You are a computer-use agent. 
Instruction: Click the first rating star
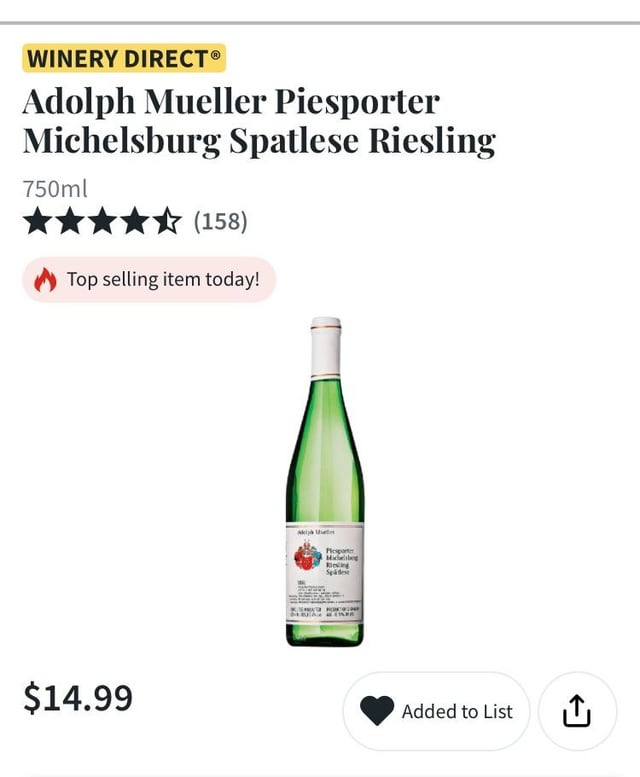[38, 220]
